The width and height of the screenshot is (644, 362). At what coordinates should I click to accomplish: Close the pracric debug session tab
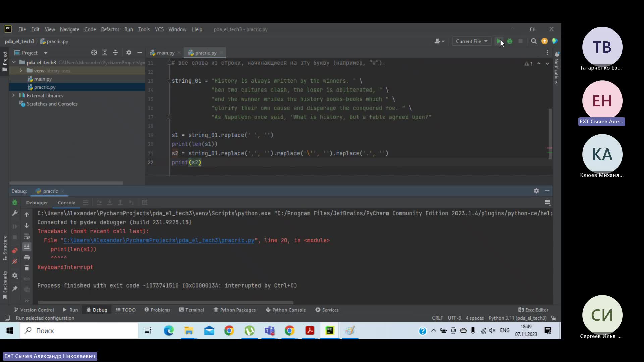point(62,191)
